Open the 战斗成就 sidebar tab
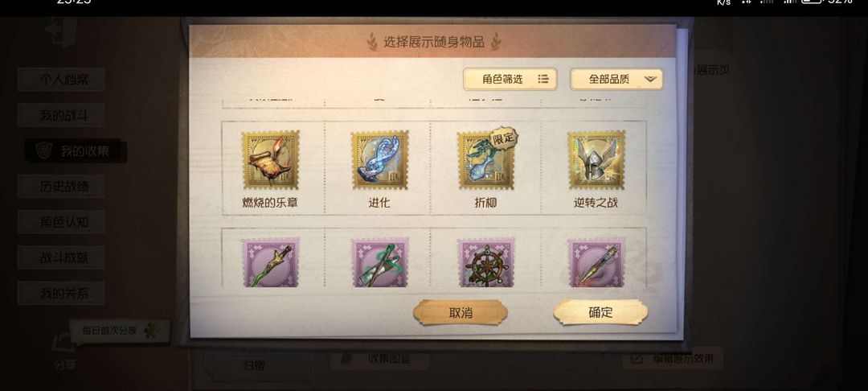The image size is (868, 391). (x=61, y=257)
